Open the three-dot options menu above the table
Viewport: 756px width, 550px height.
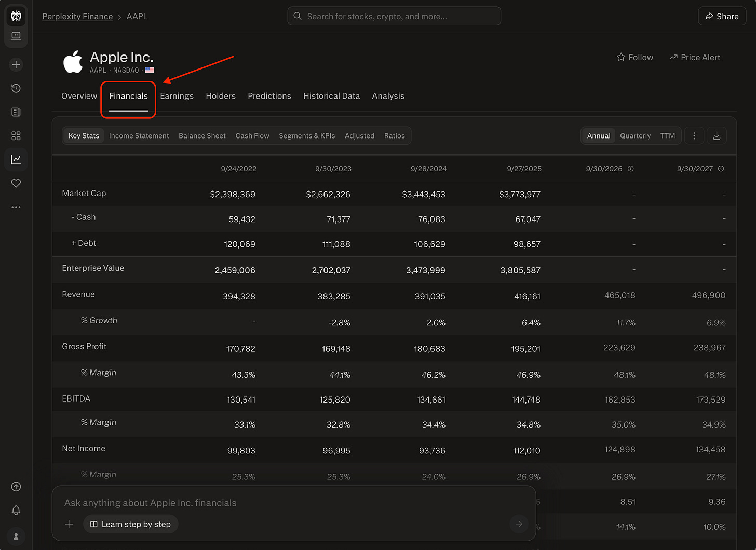point(694,135)
